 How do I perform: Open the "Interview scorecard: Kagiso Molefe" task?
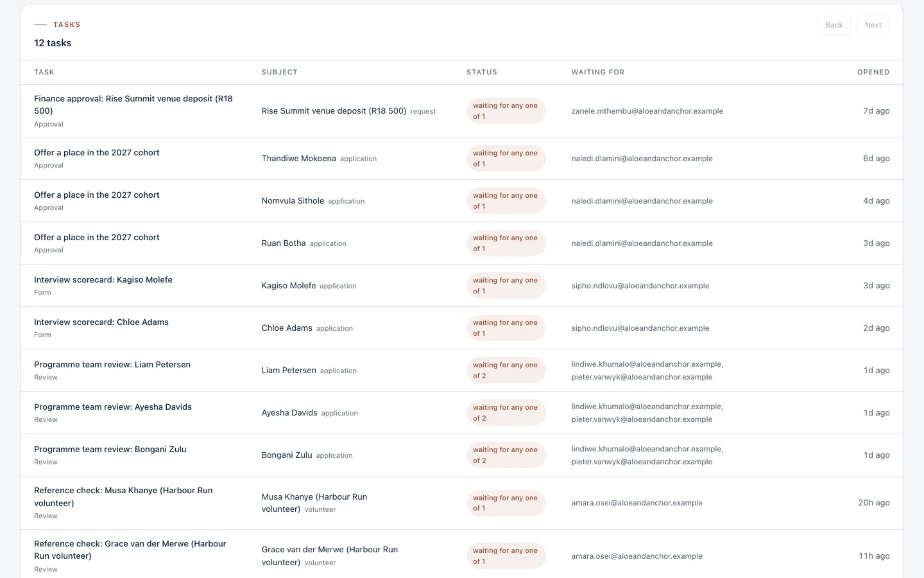point(103,280)
